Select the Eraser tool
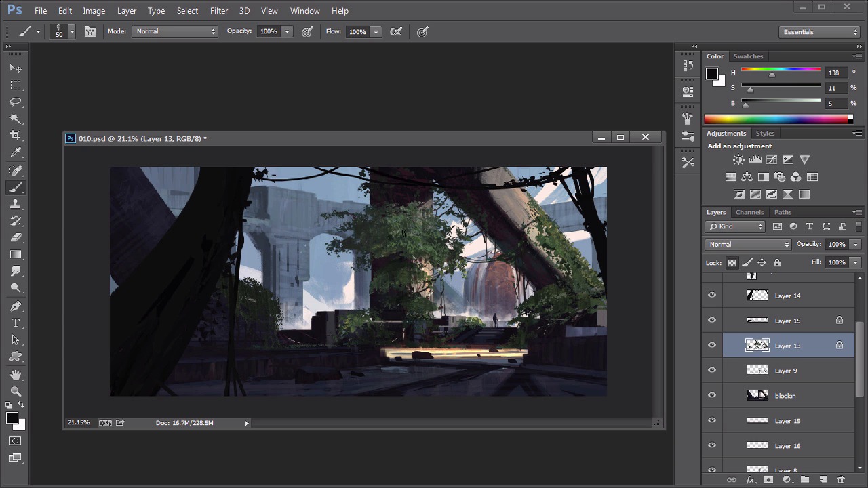Screen dimensions: 868x488 (16, 238)
